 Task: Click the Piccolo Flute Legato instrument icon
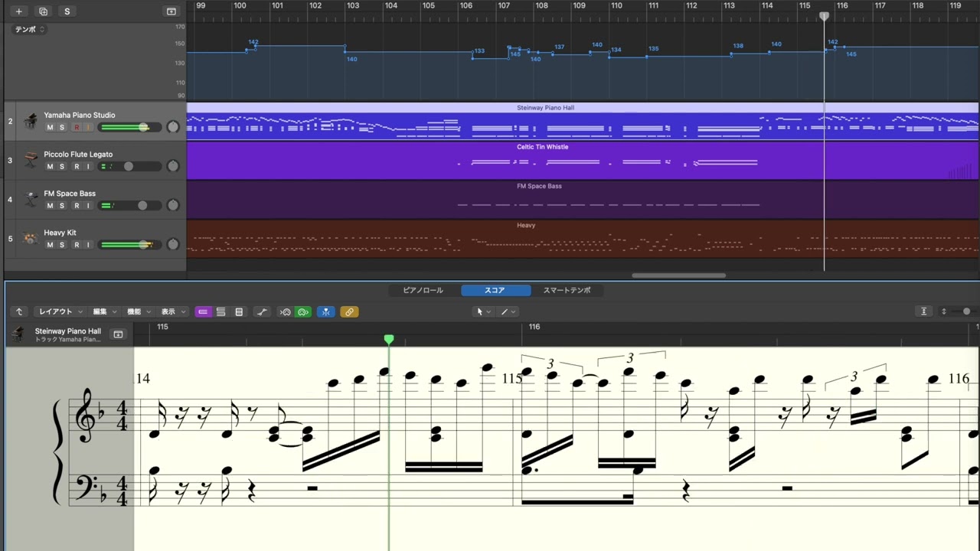31,160
